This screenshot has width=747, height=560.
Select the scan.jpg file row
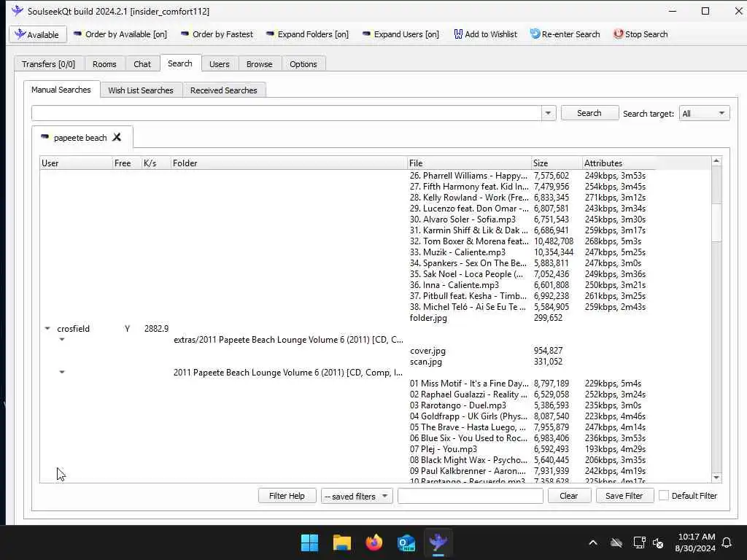(x=426, y=362)
